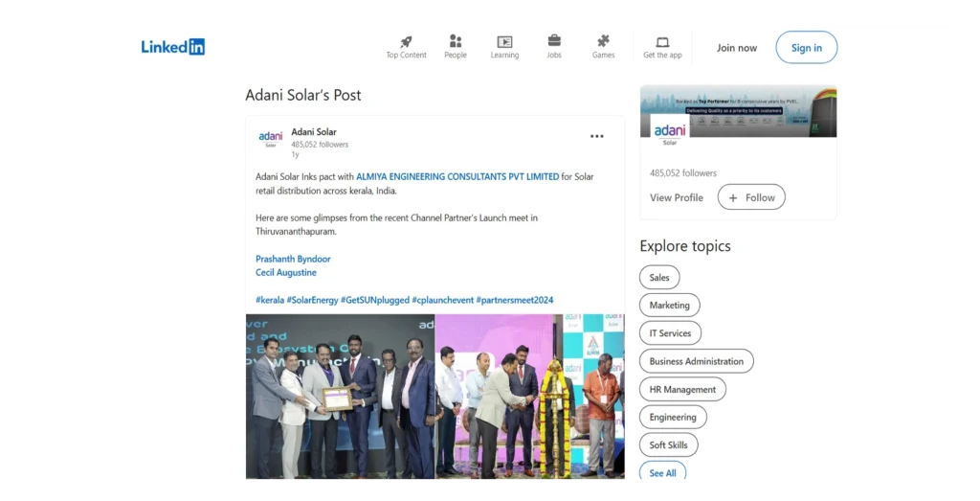Screen dimensions: 980x501
Task: Click the #SolarEnergy hashtag
Action: (312, 300)
